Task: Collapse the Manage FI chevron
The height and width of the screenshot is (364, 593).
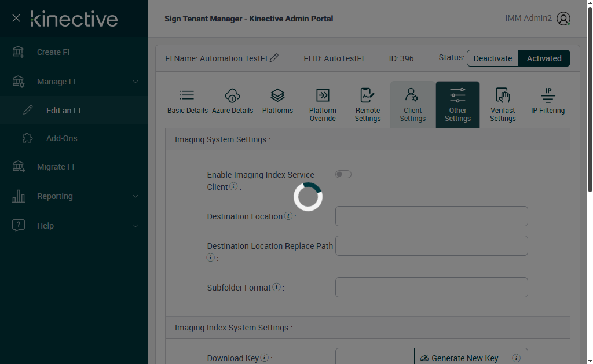Action: click(136, 82)
